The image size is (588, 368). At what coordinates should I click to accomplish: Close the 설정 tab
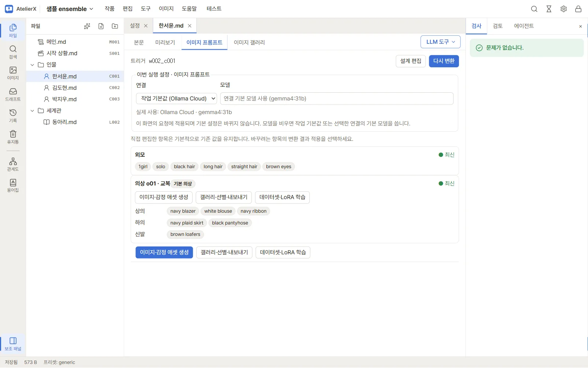[146, 26]
